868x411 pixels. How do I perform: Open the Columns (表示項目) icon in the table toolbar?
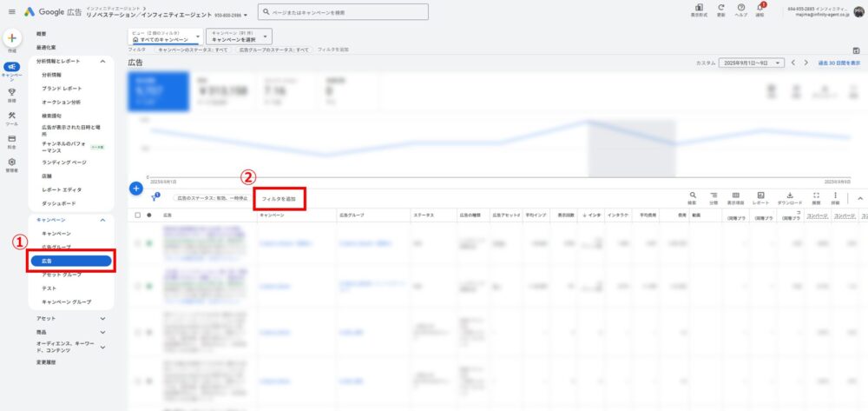click(735, 196)
